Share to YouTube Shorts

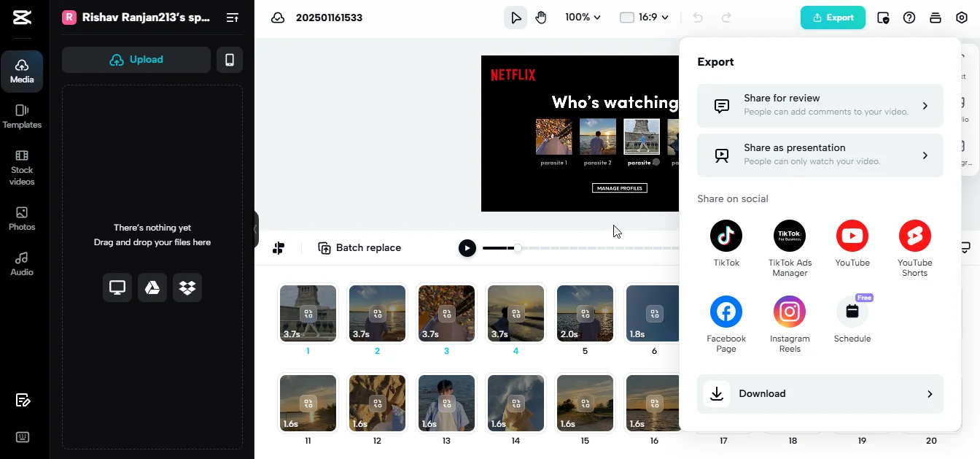coord(915,249)
